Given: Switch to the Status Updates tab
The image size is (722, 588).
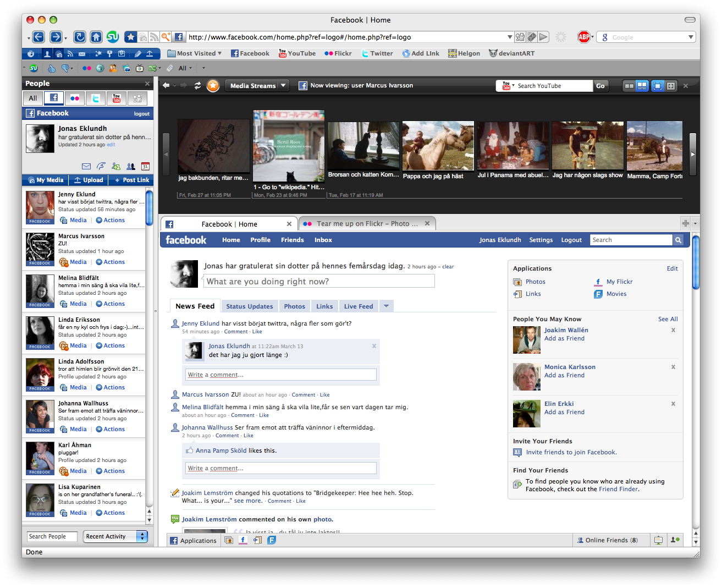Looking at the screenshot, I should click(249, 306).
